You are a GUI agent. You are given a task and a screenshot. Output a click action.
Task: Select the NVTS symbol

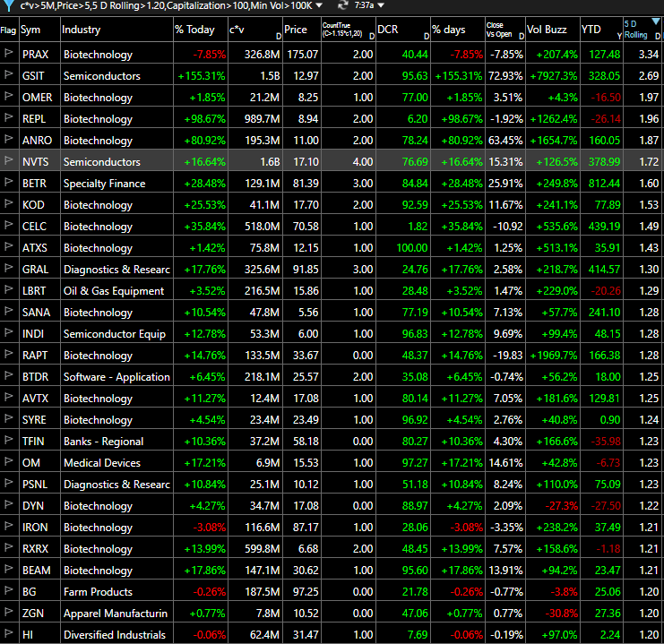click(36, 162)
